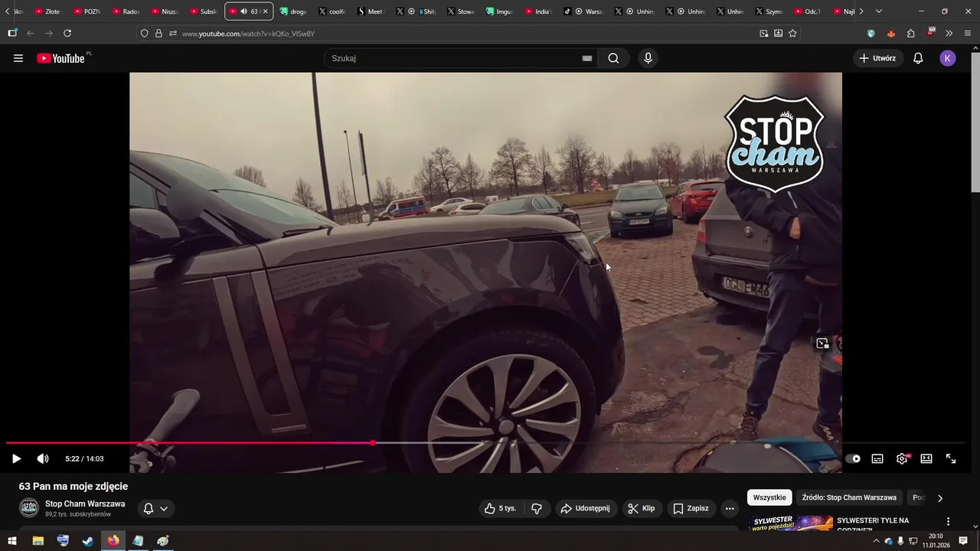The width and height of the screenshot is (980, 551).
Task: Click the red playhead scrubber dot
Action: (373, 443)
